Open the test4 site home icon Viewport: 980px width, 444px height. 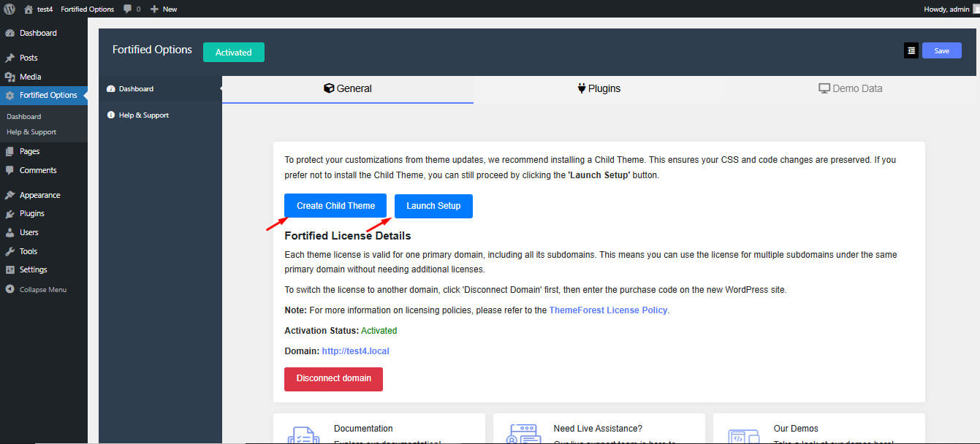29,9
